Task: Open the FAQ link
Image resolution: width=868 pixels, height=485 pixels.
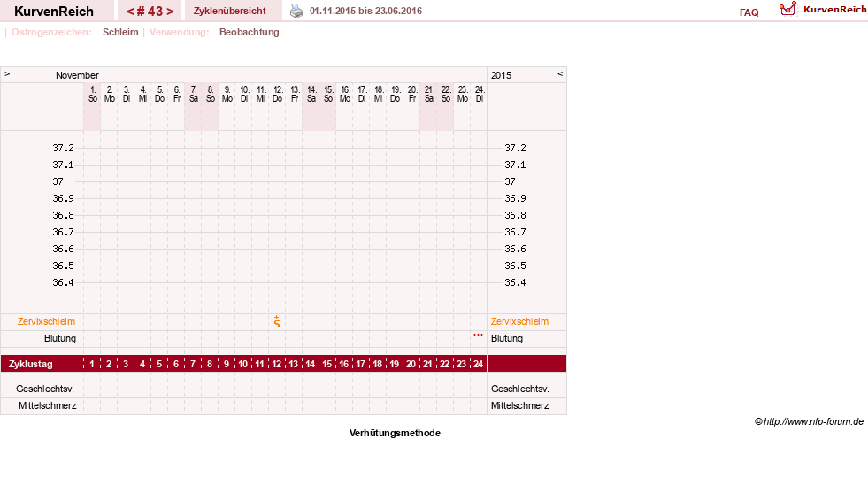Action: pyautogui.click(x=749, y=12)
